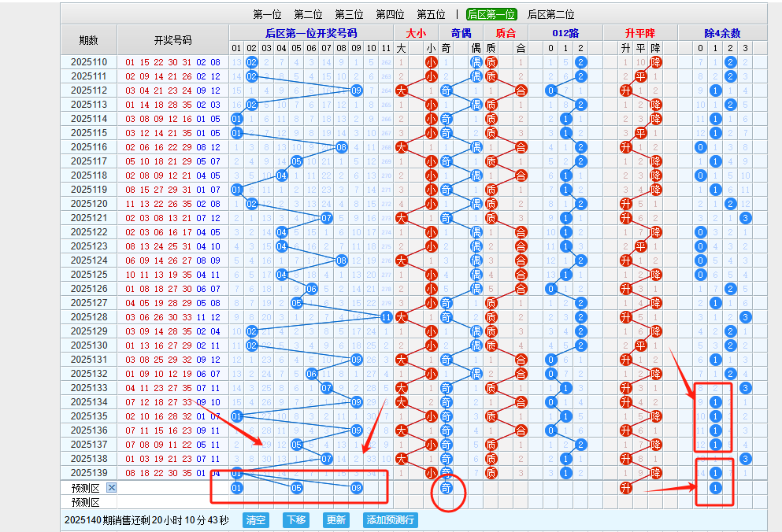The width and height of the screenshot is (782, 532).
Task: Open the 第三位 tab
Action: 349,14
